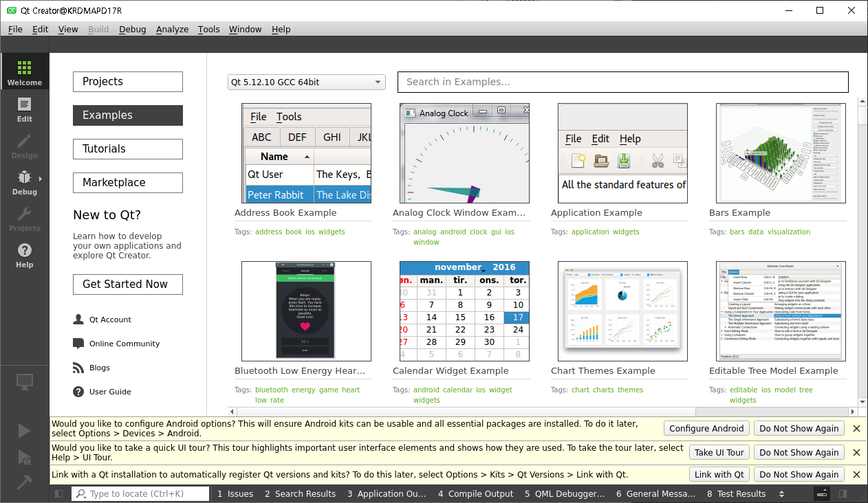Dismiss the UI tour notification
This screenshot has height=503, width=868.
856,452
